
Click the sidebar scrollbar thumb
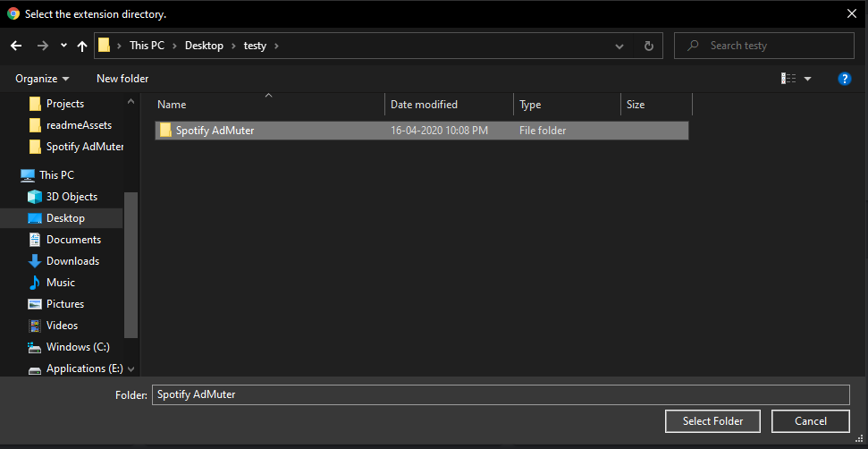(x=131, y=265)
